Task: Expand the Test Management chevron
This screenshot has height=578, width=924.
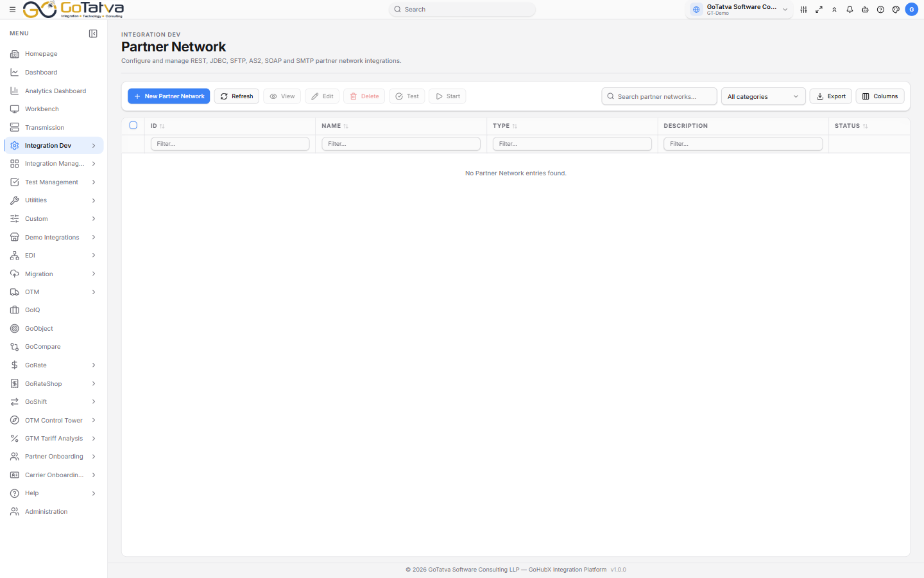Action: (x=94, y=182)
